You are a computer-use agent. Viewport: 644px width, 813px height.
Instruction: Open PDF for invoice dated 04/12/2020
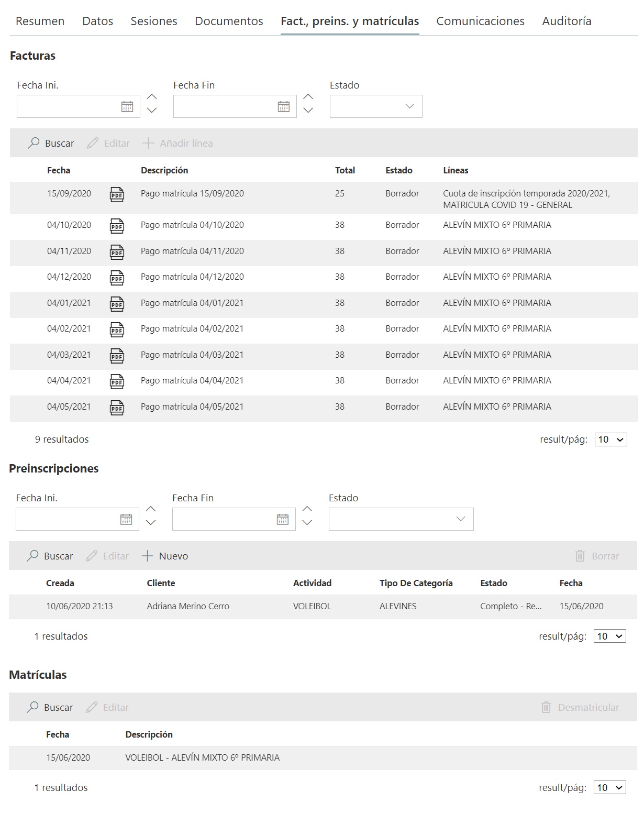(117, 278)
